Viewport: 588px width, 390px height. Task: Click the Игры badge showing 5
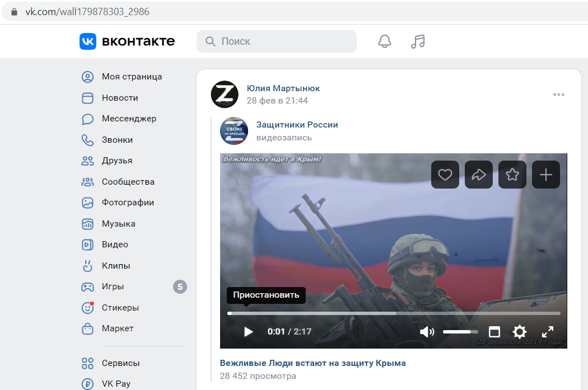180,287
